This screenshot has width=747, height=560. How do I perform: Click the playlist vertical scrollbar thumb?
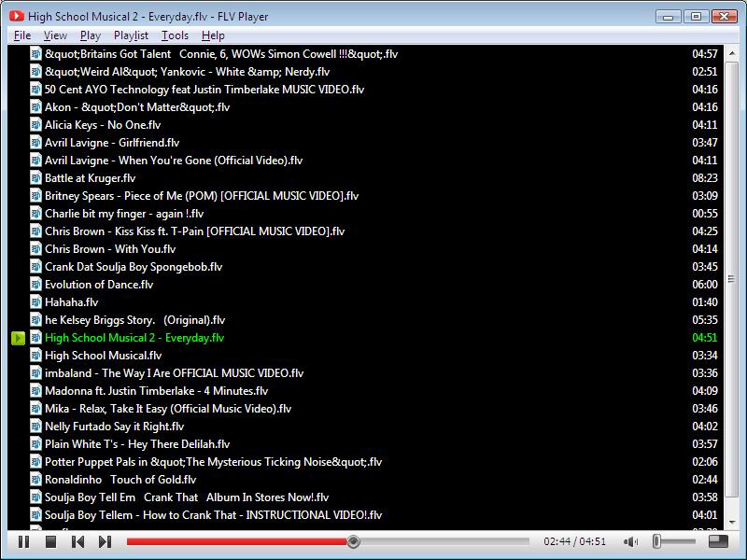pos(732,279)
